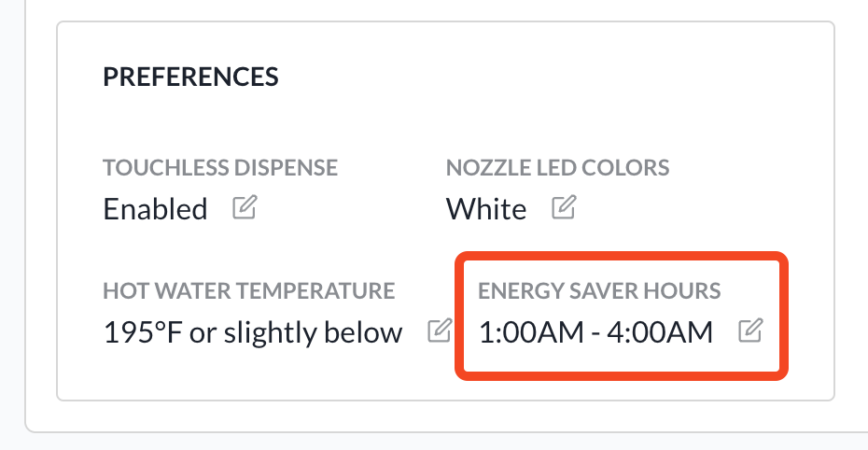Change Energy Saver Hours via pencil icon
Screen dimensions: 868x450
(750, 330)
